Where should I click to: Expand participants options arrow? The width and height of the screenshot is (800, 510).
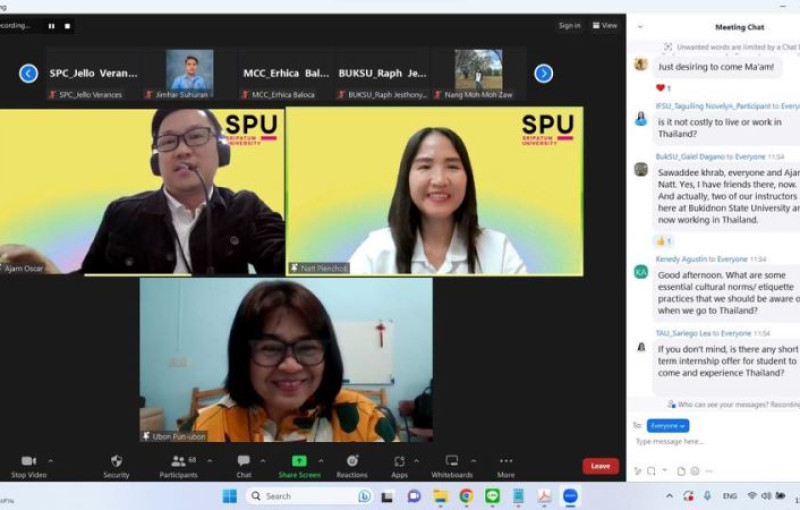(210, 461)
